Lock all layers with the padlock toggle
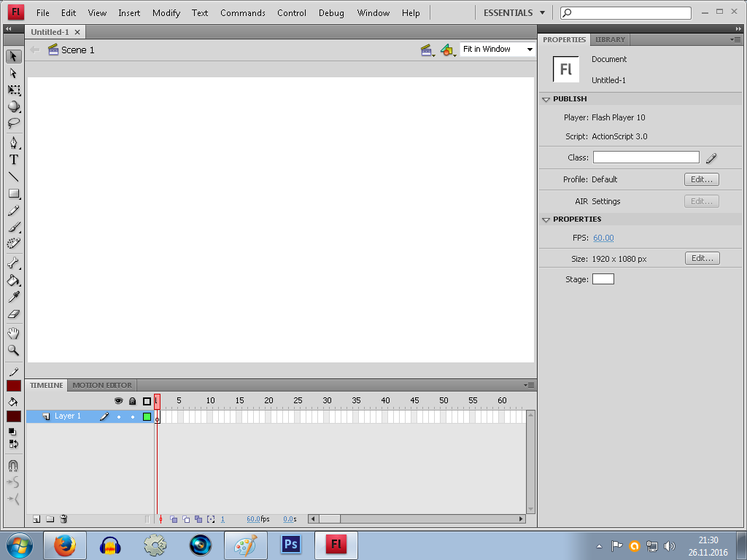 click(x=132, y=401)
